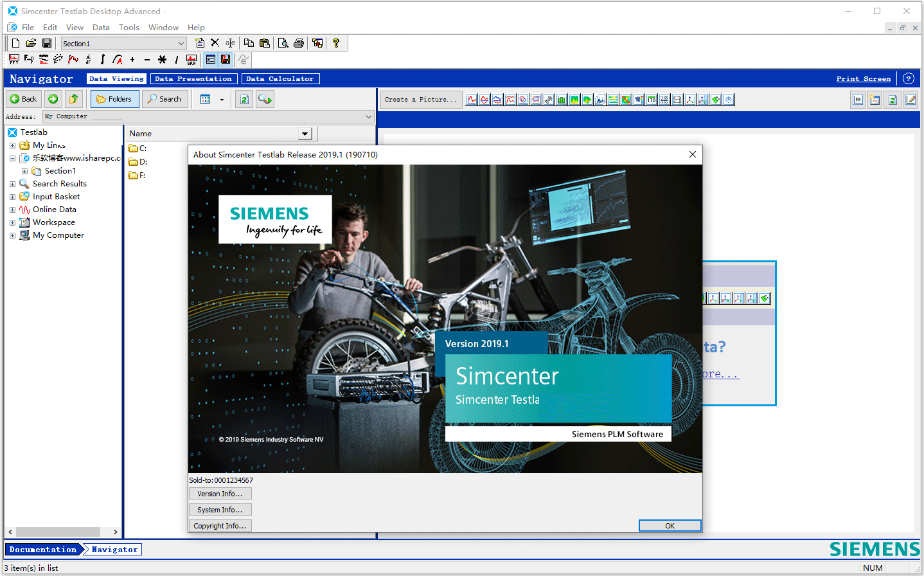Click the SRA spectrum icon
924x576 pixels.
(x=191, y=60)
